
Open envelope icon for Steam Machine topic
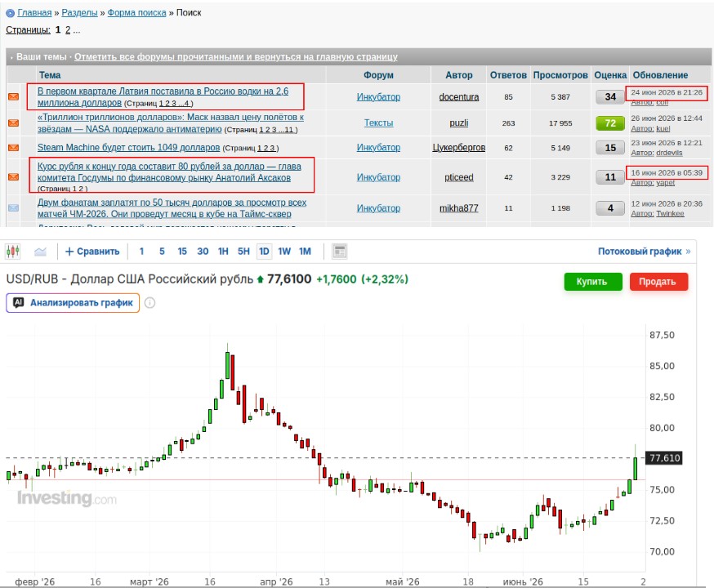(x=14, y=148)
